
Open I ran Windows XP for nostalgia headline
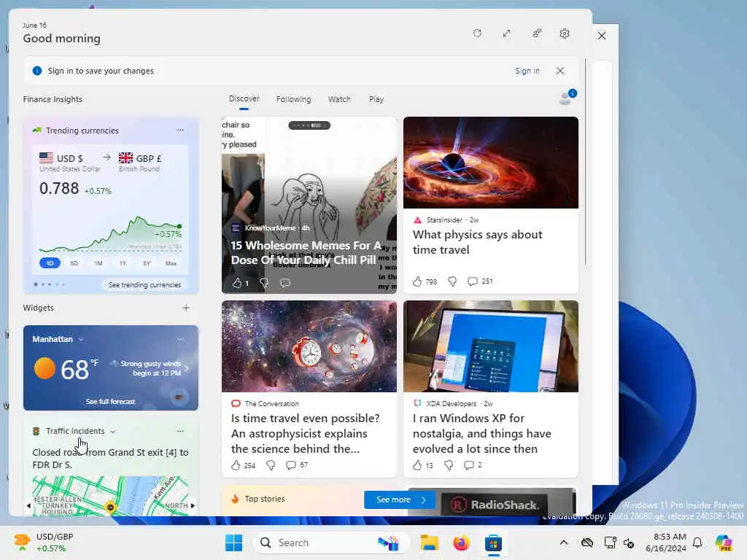tap(481, 433)
